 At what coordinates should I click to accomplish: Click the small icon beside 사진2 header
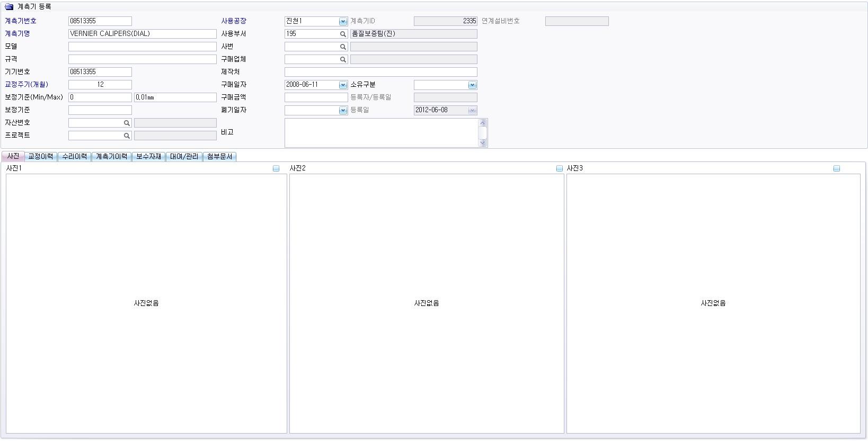tap(559, 168)
